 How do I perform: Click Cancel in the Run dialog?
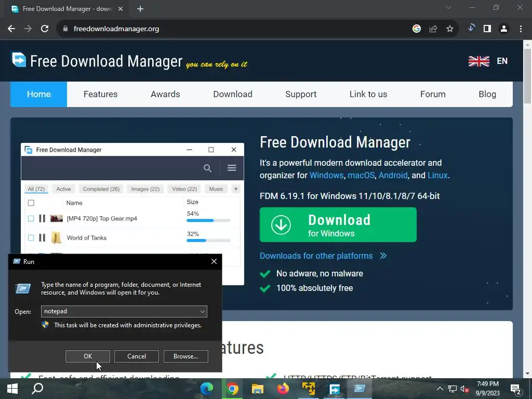[x=137, y=356]
